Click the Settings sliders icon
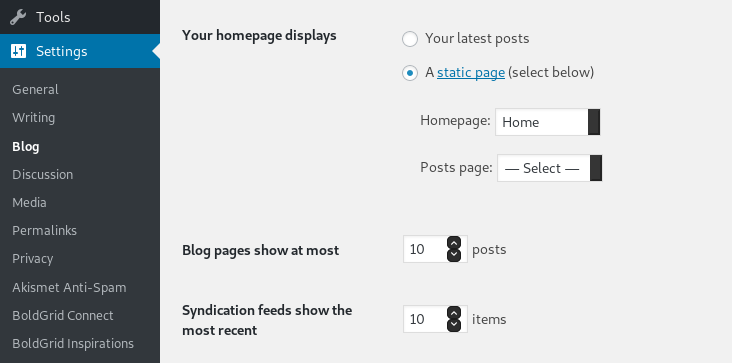Image resolution: width=732 pixels, height=363 pixels. tap(18, 51)
